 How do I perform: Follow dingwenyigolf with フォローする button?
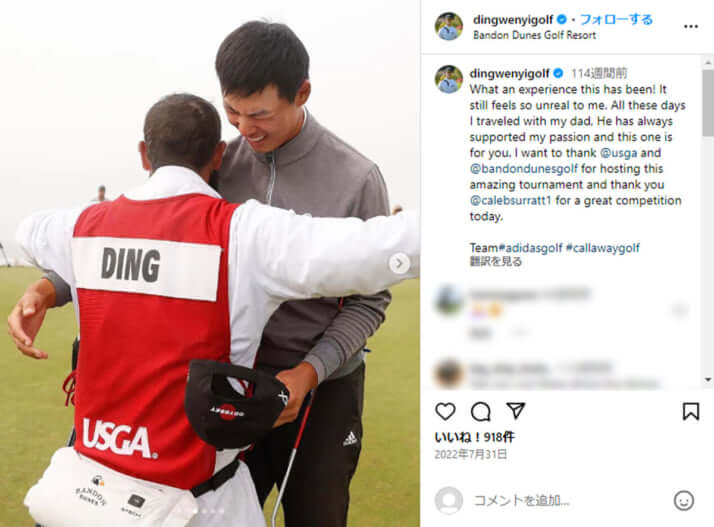coord(616,20)
